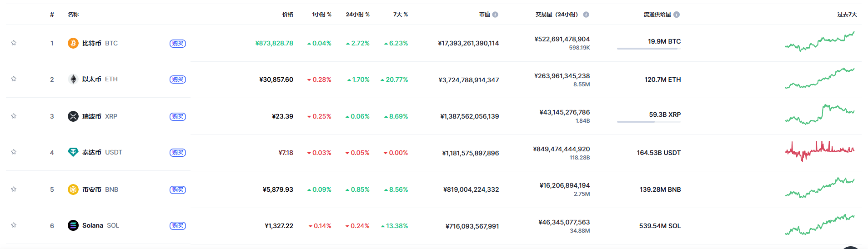Sort by the 名称 column header
Image resolution: width=868 pixels, height=249 pixels.
point(73,15)
